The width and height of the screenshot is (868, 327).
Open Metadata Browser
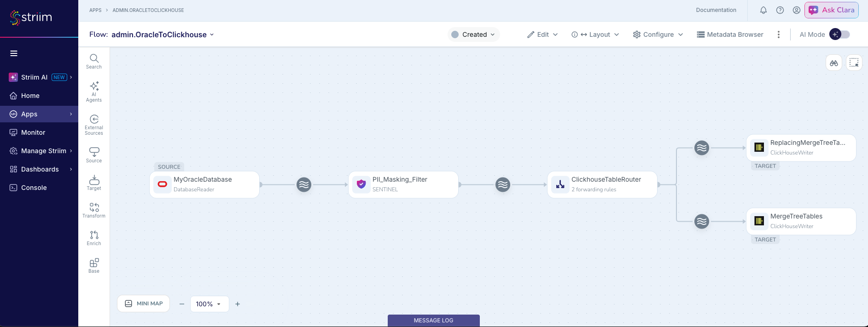(x=730, y=34)
